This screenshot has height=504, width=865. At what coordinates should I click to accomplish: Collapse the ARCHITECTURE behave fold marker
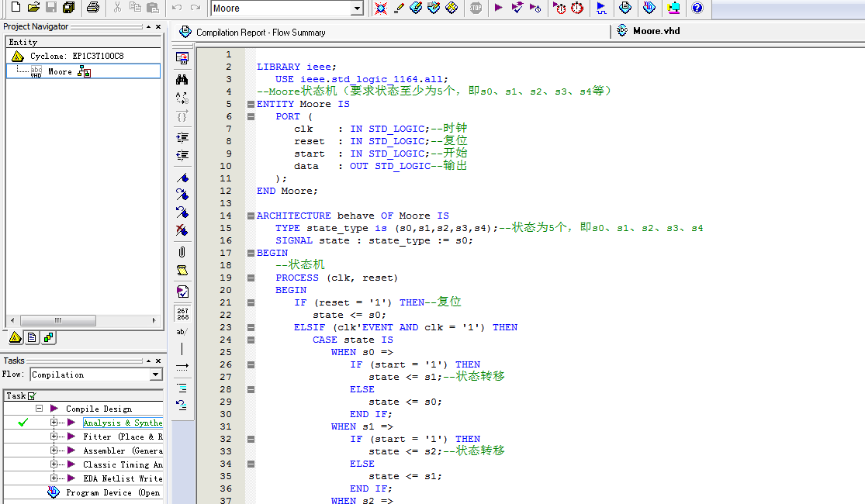click(x=251, y=216)
